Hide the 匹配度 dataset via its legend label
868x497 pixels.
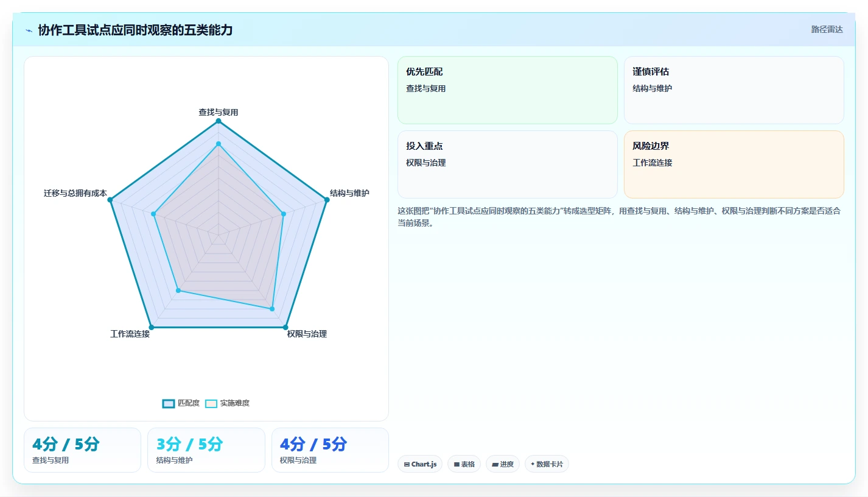[189, 403]
